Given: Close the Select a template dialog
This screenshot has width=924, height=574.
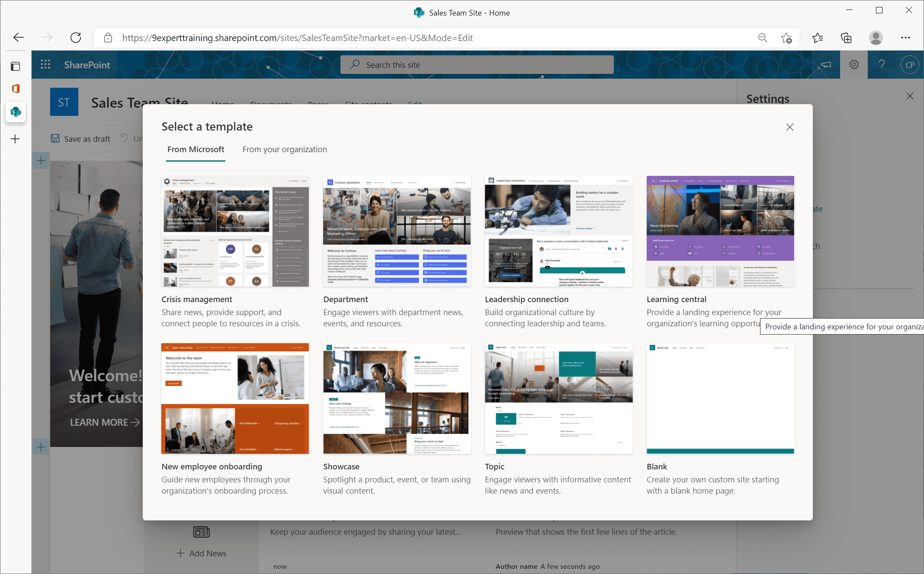Looking at the screenshot, I should pos(789,127).
